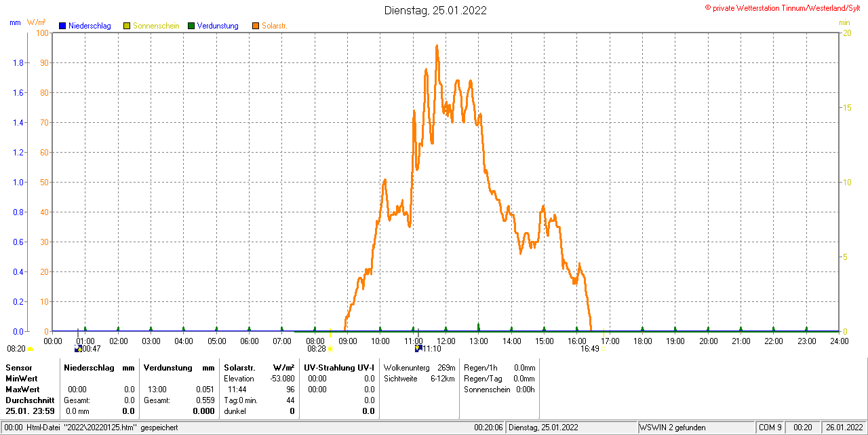
Task: Select the Verdunstung legend label
Action: pyautogui.click(x=218, y=26)
